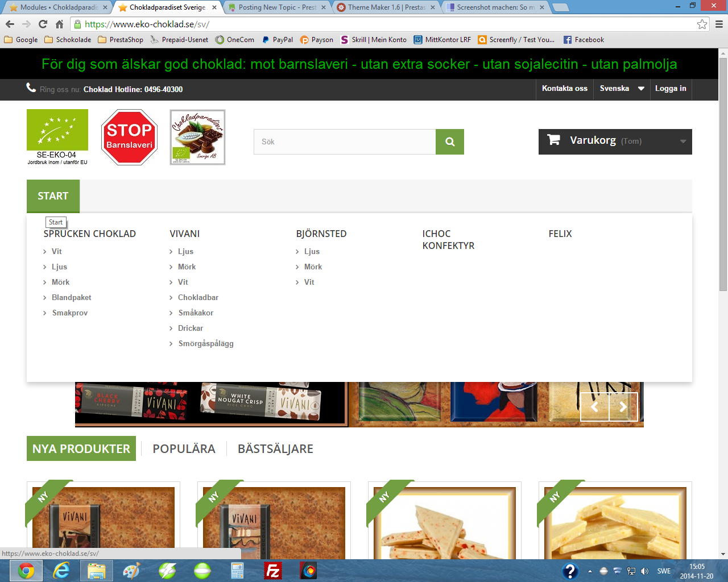728x582 pixels.
Task: Click the green search magnifier button
Action: tap(450, 142)
